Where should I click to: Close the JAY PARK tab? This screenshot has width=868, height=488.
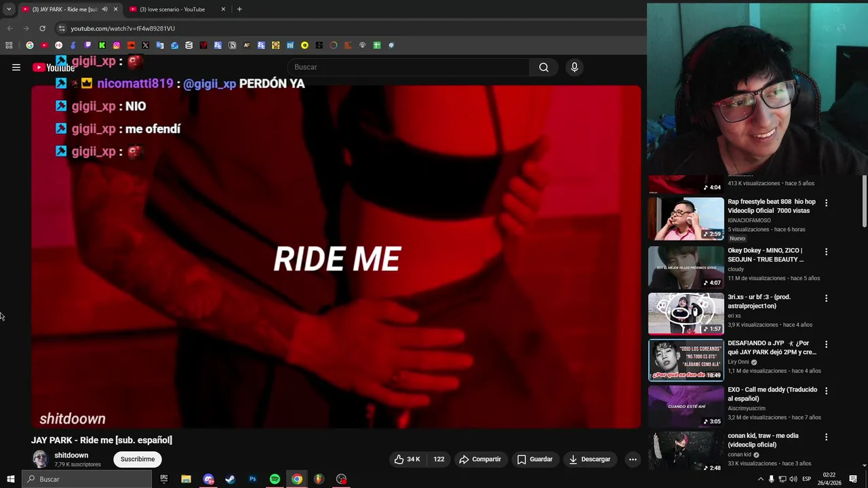(115, 9)
